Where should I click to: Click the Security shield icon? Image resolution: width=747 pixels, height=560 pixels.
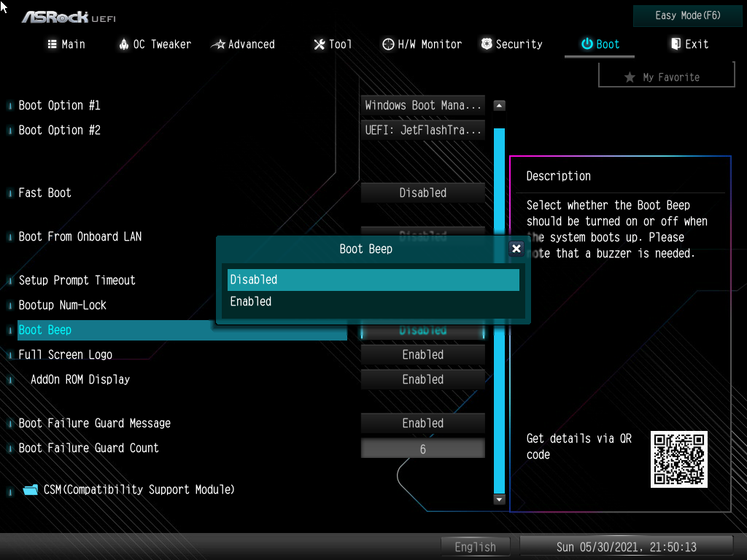[487, 44]
